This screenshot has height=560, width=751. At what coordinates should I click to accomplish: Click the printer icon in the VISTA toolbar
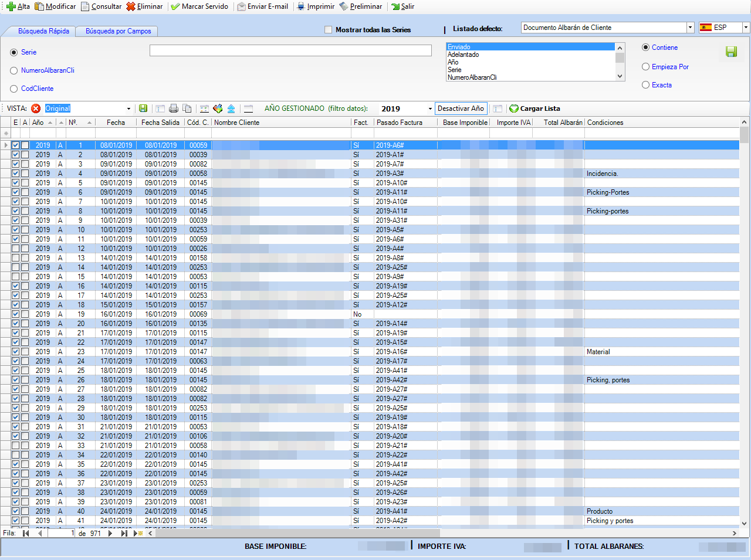click(x=174, y=108)
